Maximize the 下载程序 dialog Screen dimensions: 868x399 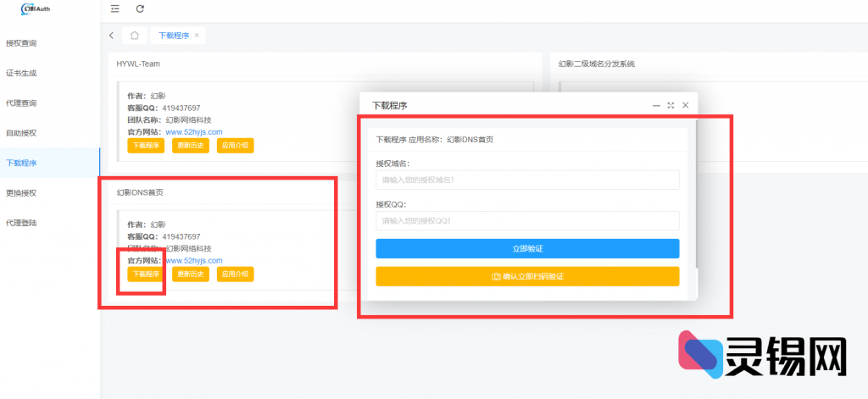670,105
